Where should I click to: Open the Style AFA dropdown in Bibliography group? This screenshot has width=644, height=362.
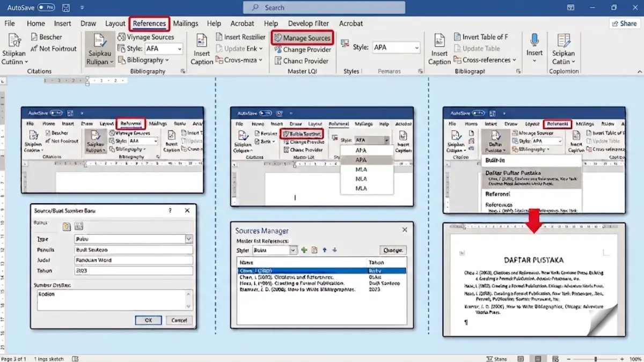179,49
